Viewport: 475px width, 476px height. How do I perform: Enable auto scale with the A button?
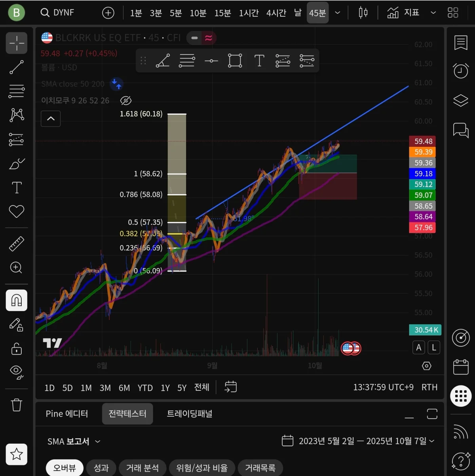pyautogui.click(x=418, y=347)
